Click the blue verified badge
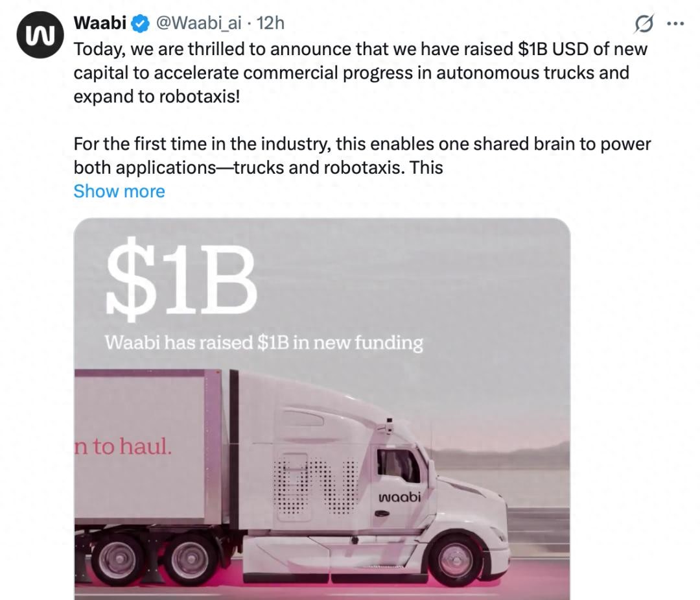Viewport: 700px width, 600px height. tap(140, 23)
